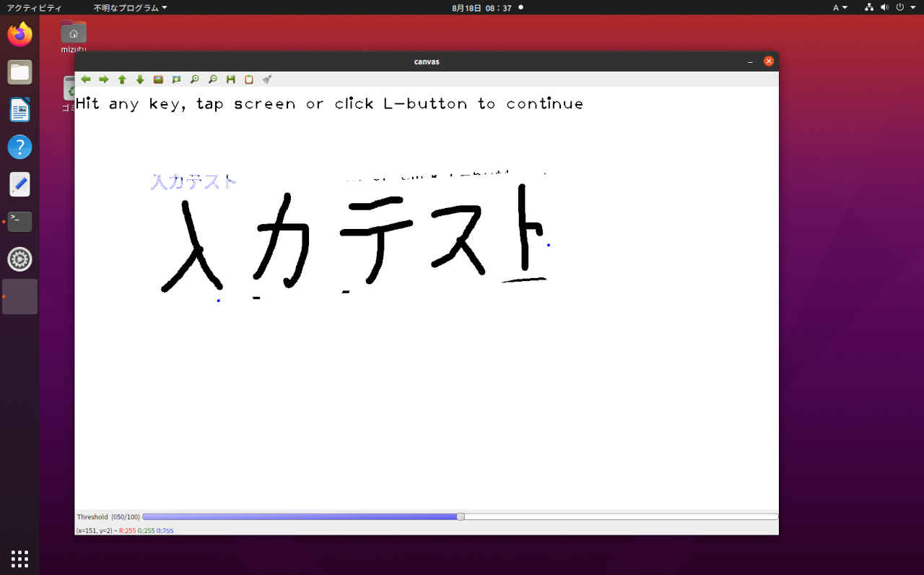This screenshot has width=924, height=575.
Task: Click the forward arrow in the toolbar
Action: click(x=104, y=79)
